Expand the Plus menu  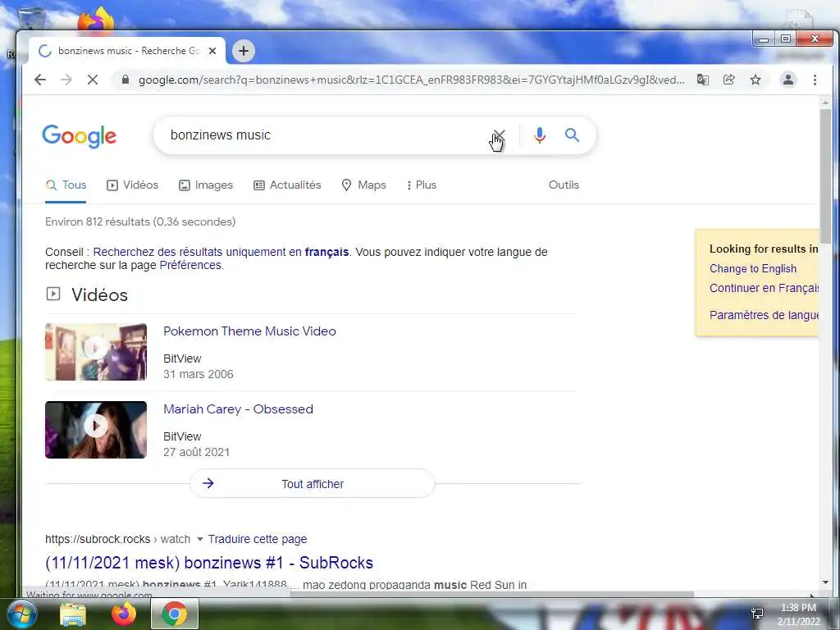point(422,185)
